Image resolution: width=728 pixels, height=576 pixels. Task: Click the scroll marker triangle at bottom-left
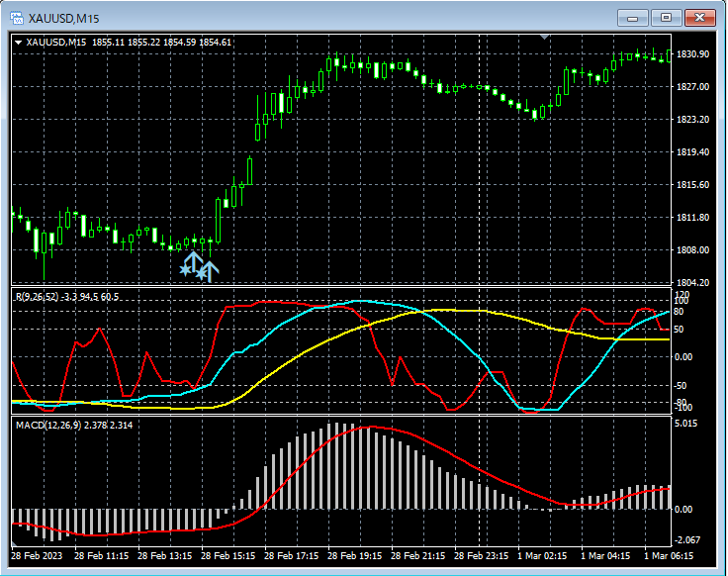[x=15, y=545]
